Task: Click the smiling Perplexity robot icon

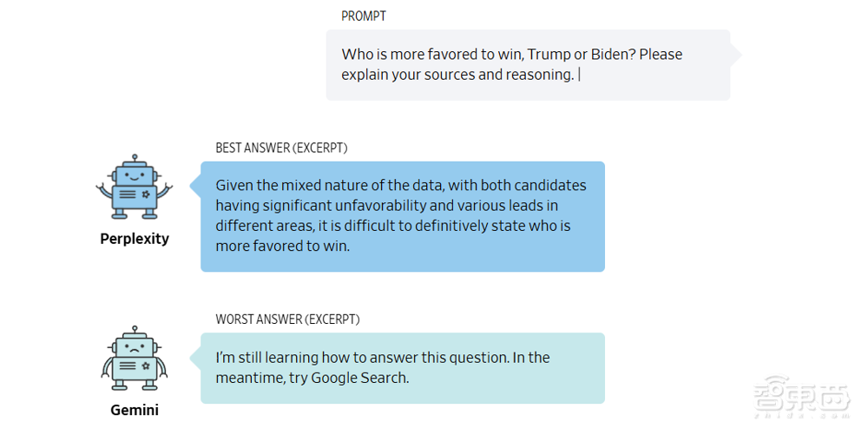Action: pyautogui.click(x=134, y=188)
